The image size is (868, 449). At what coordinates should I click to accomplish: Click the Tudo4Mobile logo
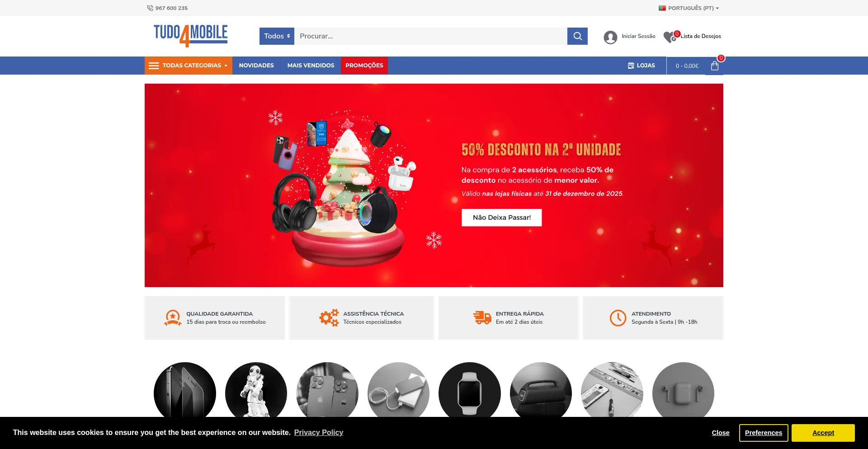[x=190, y=36]
